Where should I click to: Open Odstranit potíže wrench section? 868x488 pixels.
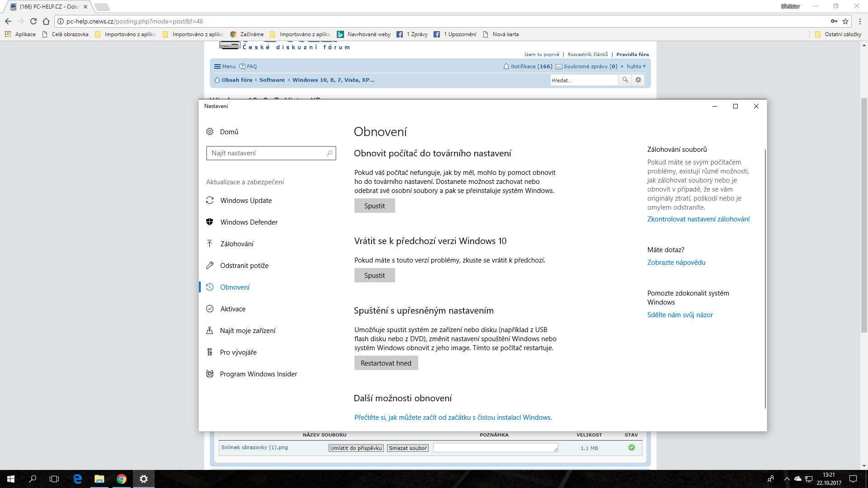(244, 265)
